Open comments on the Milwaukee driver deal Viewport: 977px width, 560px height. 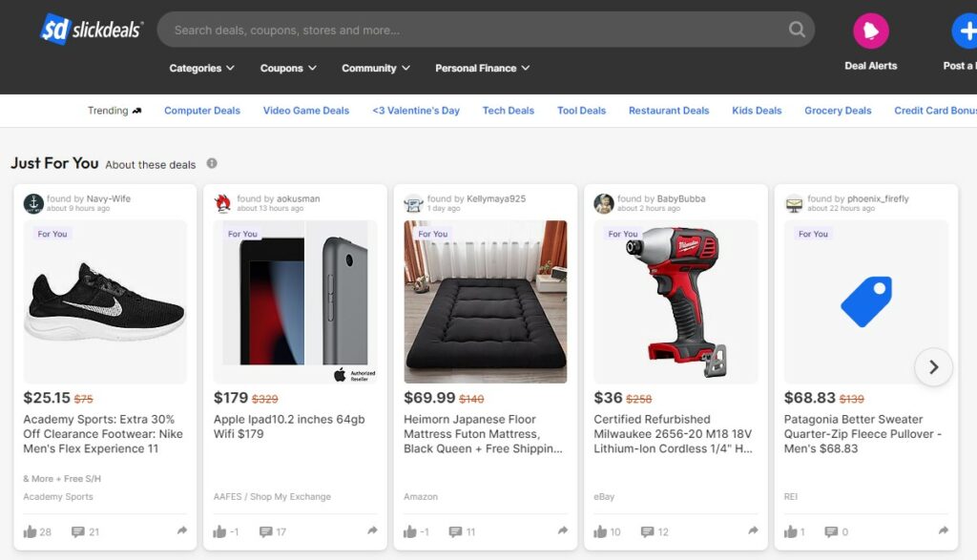[x=648, y=531]
